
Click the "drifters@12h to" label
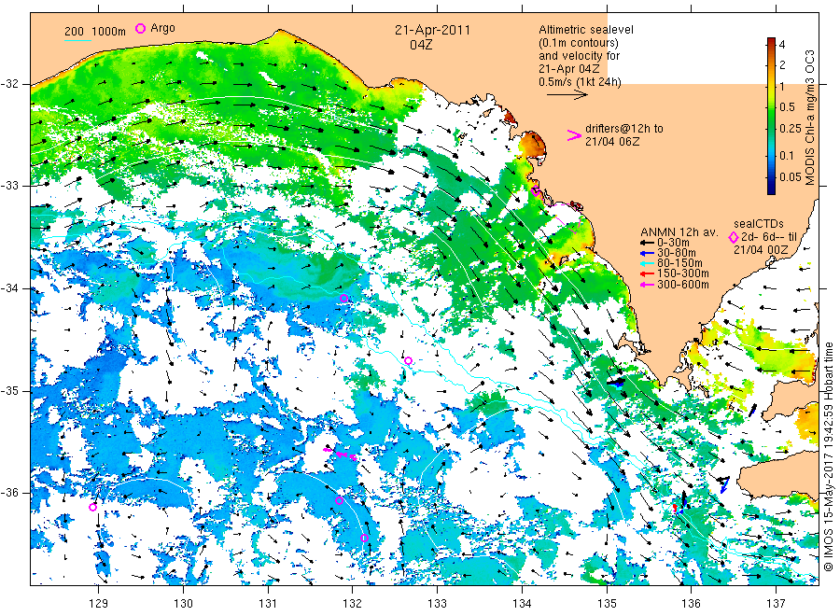(624, 129)
